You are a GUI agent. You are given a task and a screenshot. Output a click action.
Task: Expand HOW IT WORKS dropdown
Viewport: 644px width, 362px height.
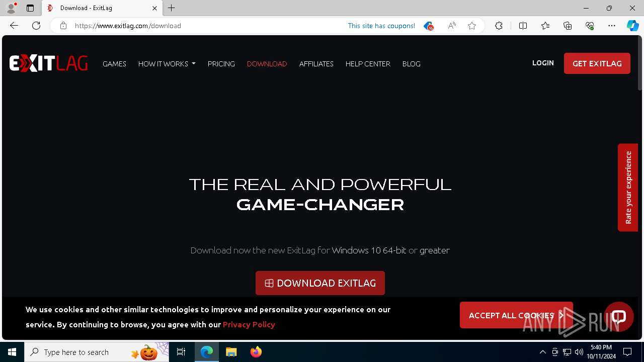click(x=167, y=64)
